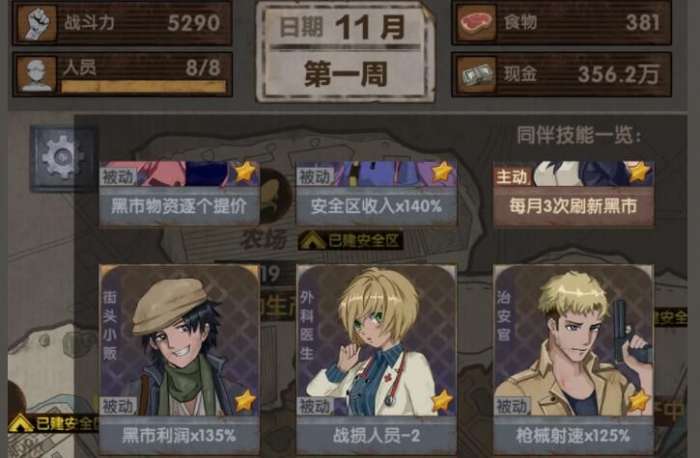Click the 战损人员-2 skill label
The image size is (700, 458).
[x=376, y=435]
